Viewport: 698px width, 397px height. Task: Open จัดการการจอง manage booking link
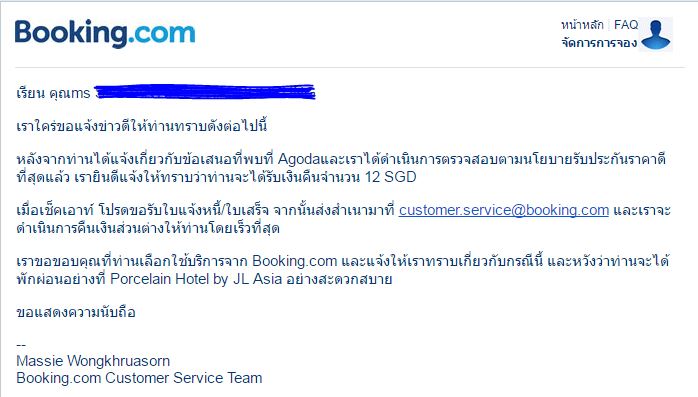(x=599, y=43)
